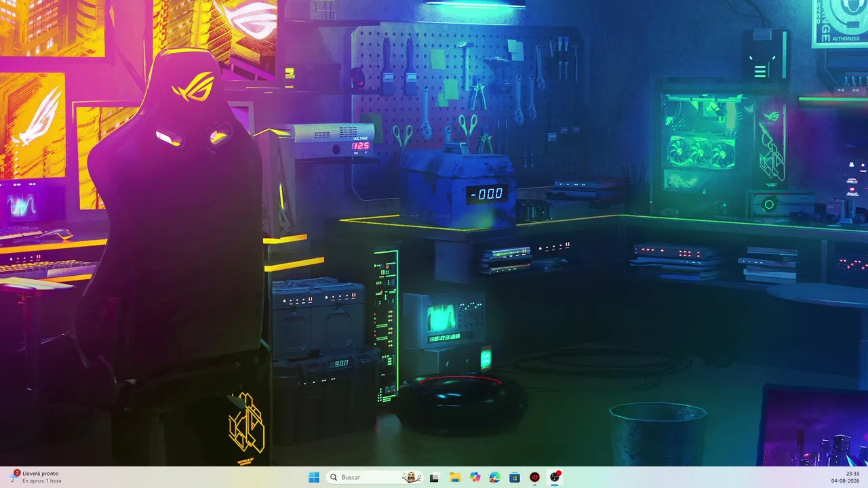Launch File Explorer from the taskbar

(x=455, y=477)
